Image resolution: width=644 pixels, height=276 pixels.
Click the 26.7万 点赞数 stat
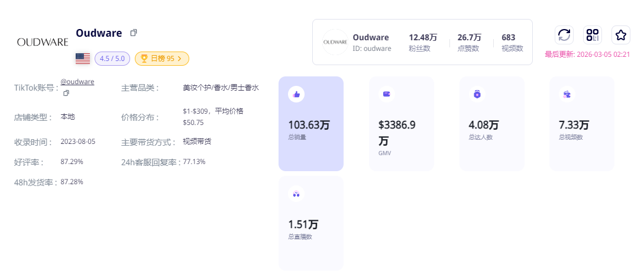point(470,43)
